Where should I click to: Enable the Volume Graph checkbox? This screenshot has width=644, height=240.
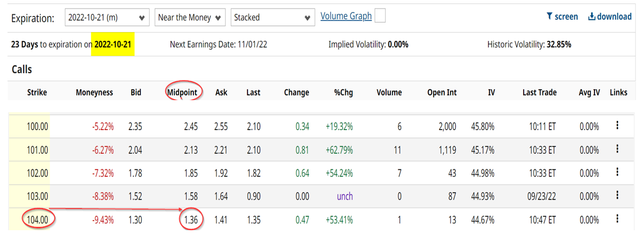(x=380, y=17)
